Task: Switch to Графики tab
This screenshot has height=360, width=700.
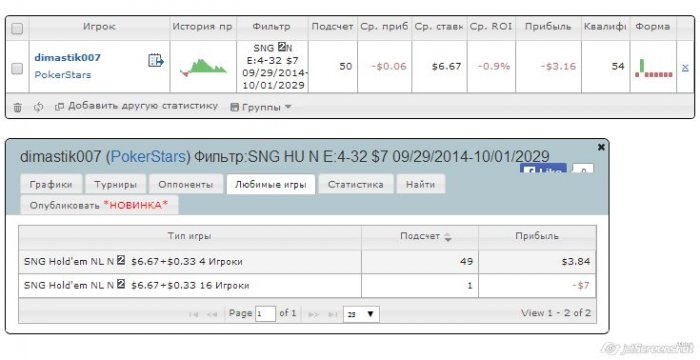Action: pos(51,184)
